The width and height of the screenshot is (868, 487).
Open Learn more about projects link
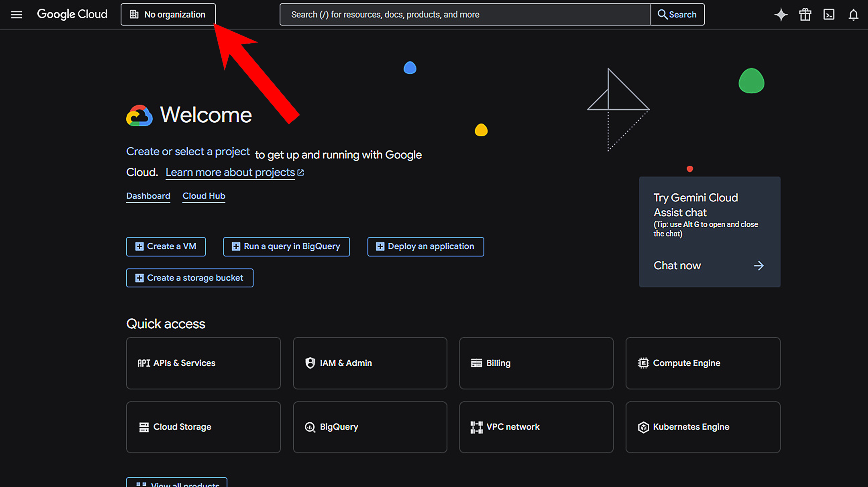[231, 172]
